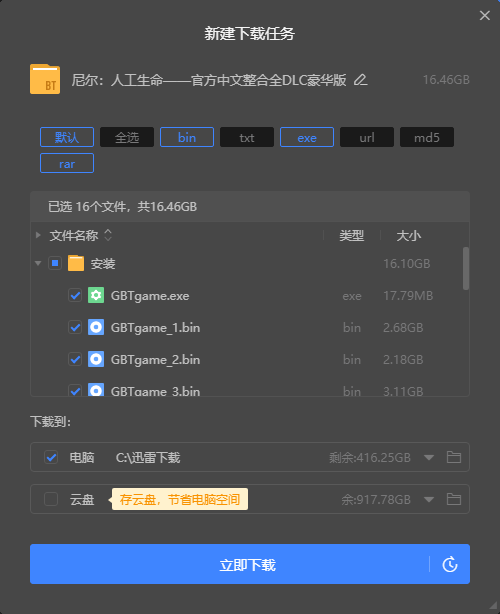The image size is (500, 614).
Task: Click the file list scrollbar thumb
Action: point(466,268)
